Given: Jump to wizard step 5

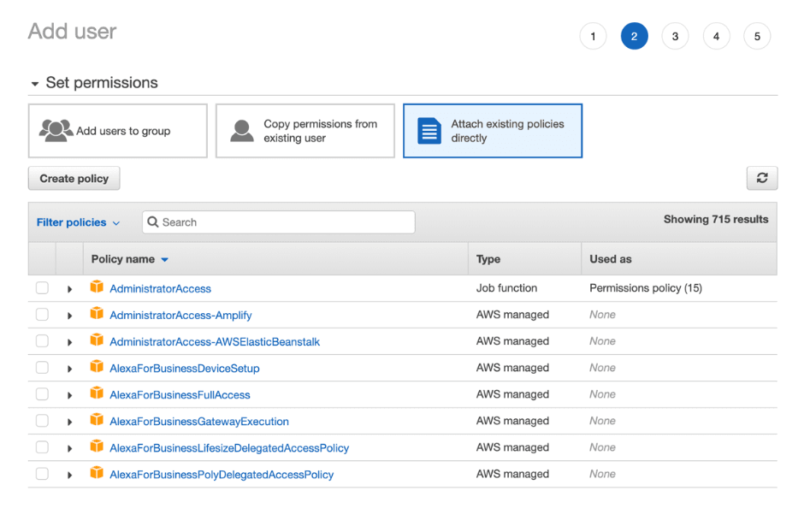Looking at the screenshot, I should (x=757, y=36).
